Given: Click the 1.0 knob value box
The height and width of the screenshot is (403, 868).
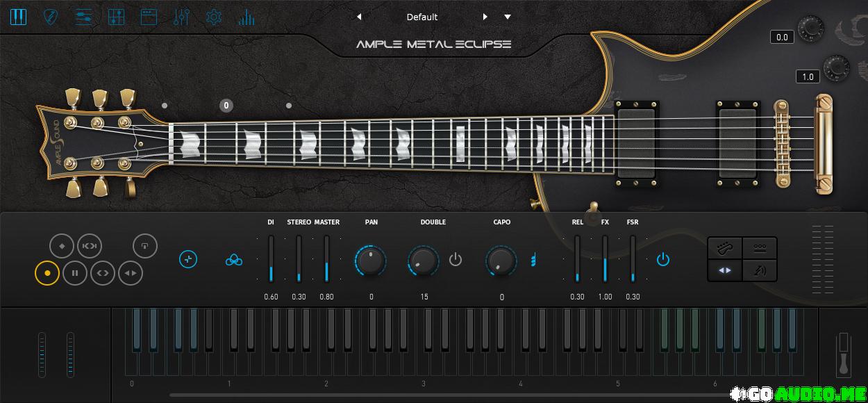Looking at the screenshot, I should pos(808,76).
